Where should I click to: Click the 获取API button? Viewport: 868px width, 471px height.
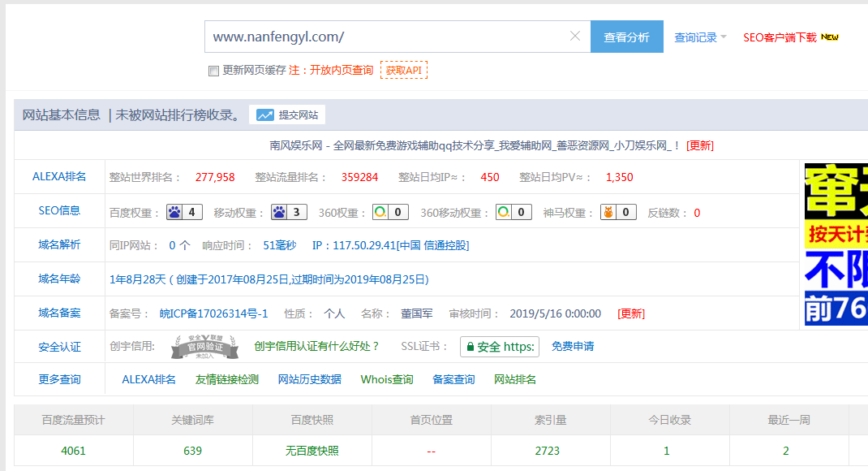[x=403, y=71]
